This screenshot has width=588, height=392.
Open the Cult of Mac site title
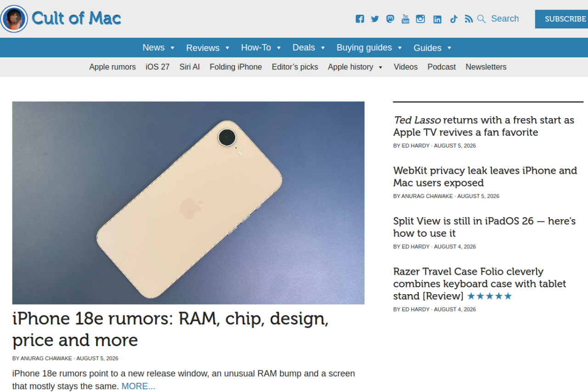pyautogui.click(x=76, y=18)
